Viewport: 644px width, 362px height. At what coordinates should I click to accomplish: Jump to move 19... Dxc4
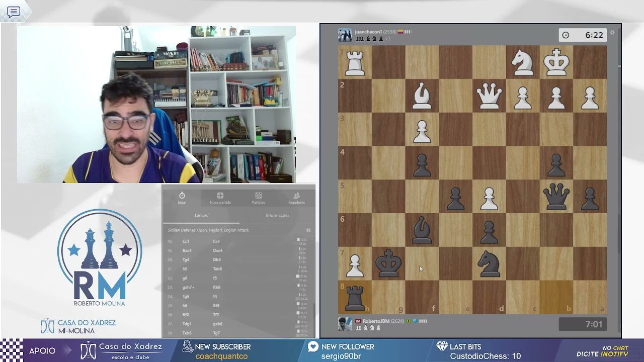217,250
